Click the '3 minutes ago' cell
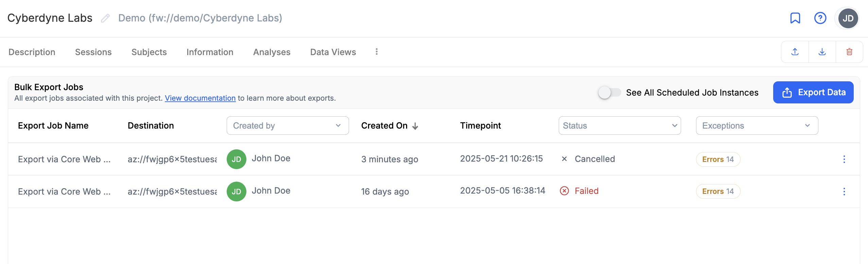This screenshot has width=868, height=264. (390, 159)
